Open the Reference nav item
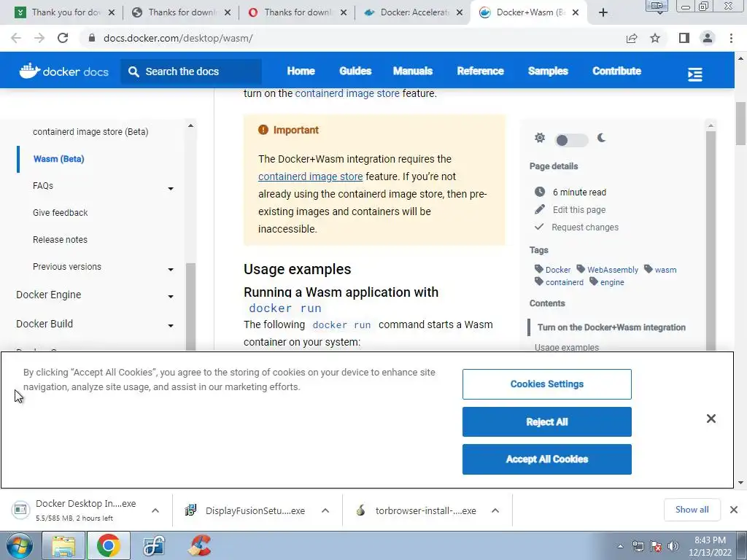747x560 pixels. coord(480,71)
